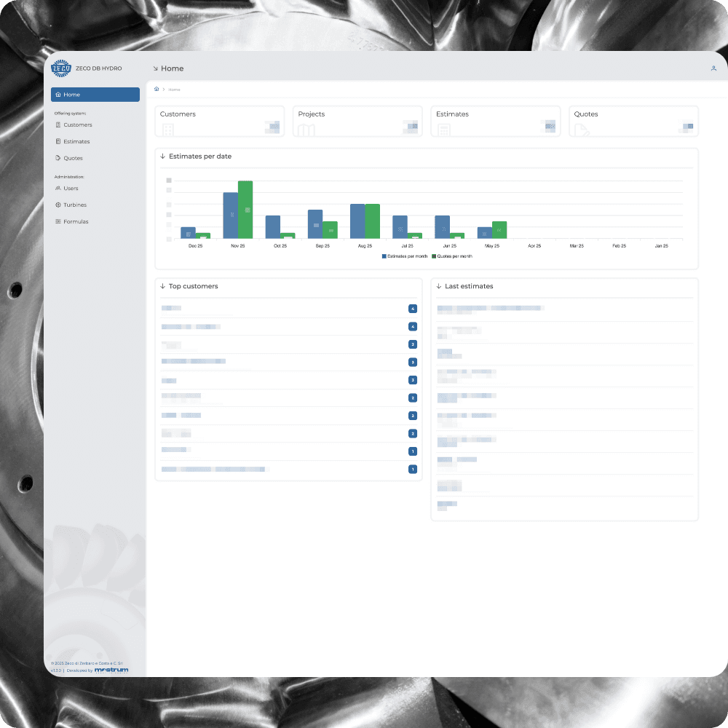Click the mostrum developer link in the footer
The width and height of the screenshot is (728, 728).
[x=112, y=670]
